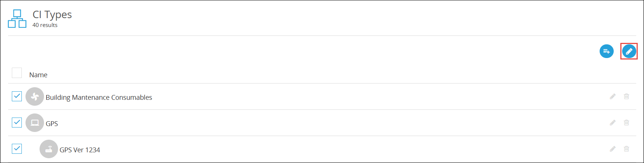Delete the Building Mantenance Consumables row
The width and height of the screenshot is (644, 163).
coord(626,96)
